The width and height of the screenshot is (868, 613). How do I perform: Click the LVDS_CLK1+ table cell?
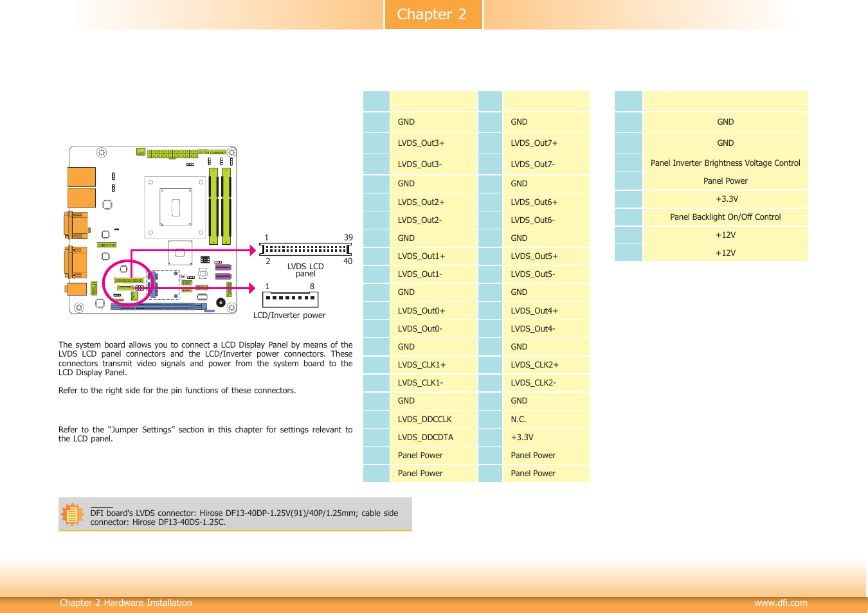pyautogui.click(x=433, y=365)
